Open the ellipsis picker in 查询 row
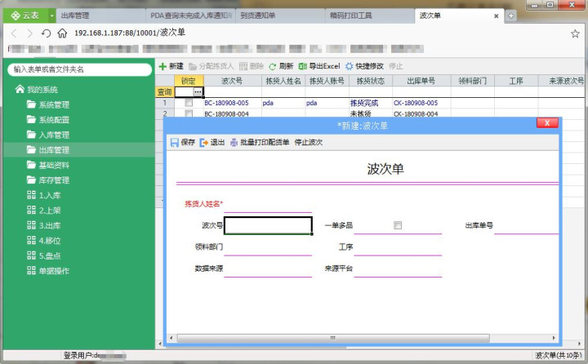 (198, 92)
